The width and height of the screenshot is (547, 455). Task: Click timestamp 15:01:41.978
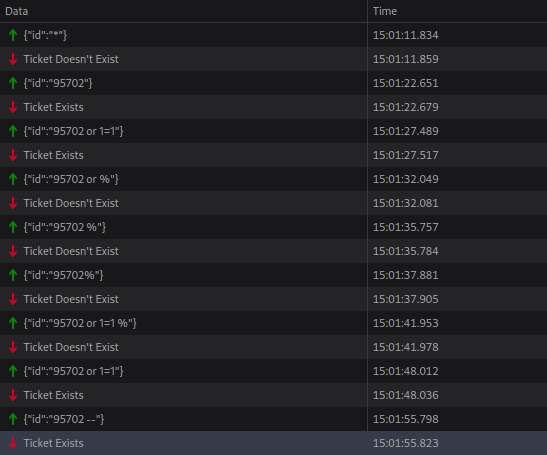pos(406,347)
